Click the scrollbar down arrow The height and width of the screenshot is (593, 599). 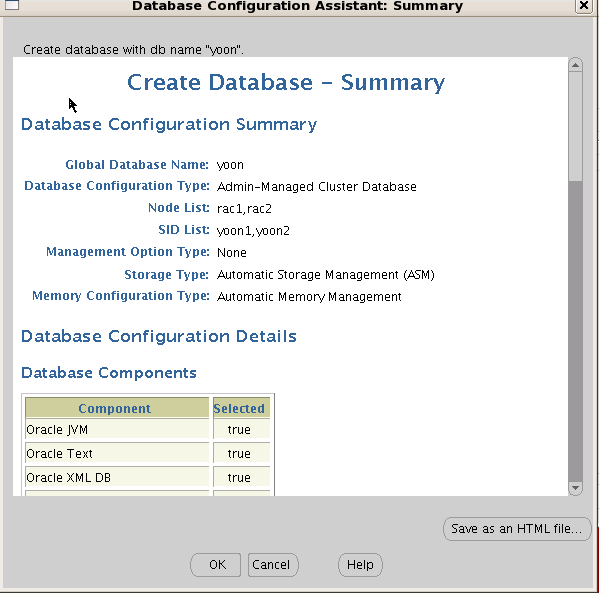tap(575, 488)
